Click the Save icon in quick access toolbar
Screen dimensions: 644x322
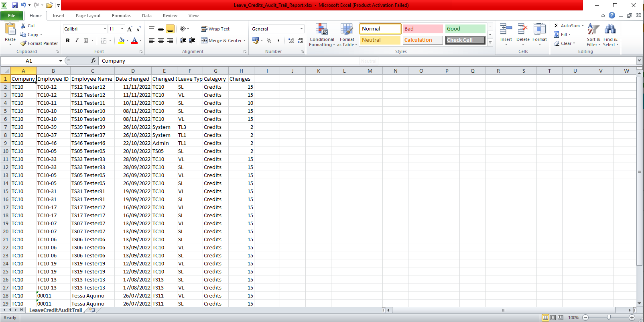15,5
